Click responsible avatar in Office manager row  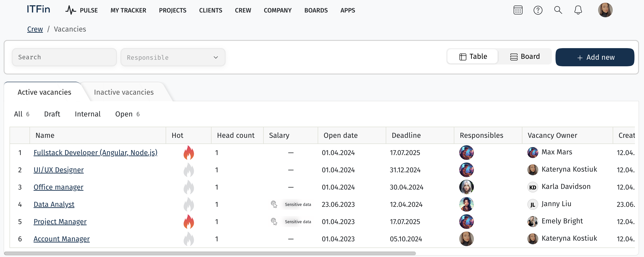pos(466,187)
